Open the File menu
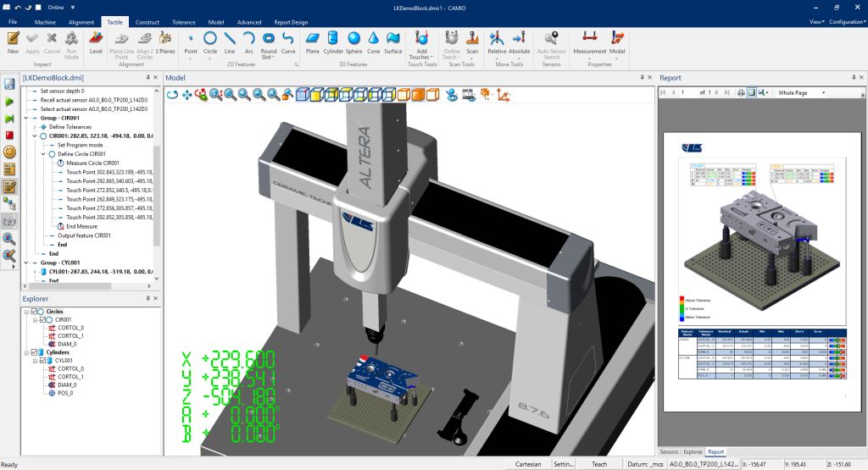 click(13, 22)
